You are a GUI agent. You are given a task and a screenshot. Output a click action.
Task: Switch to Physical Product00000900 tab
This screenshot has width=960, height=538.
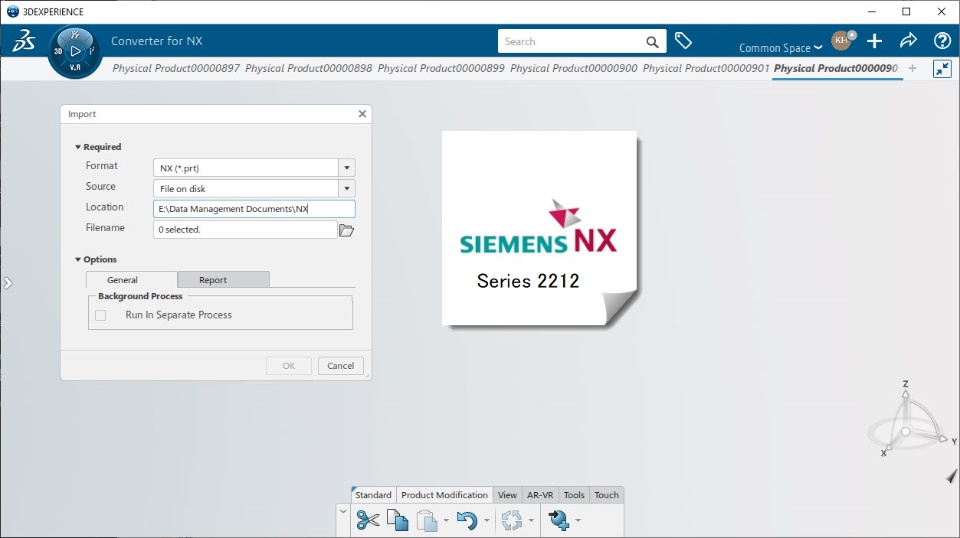click(x=574, y=68)
